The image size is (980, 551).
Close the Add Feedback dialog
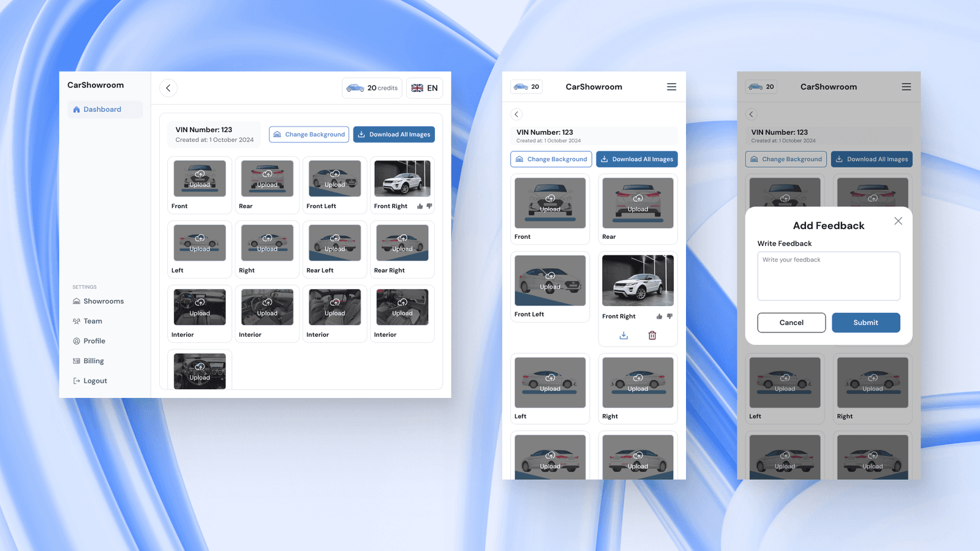898,221
